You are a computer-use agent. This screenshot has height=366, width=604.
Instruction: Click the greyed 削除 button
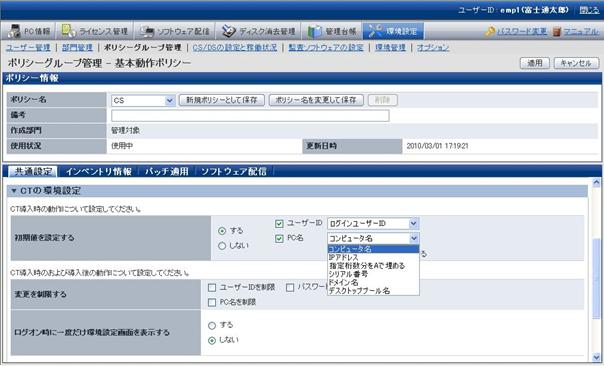click(383, 100)
